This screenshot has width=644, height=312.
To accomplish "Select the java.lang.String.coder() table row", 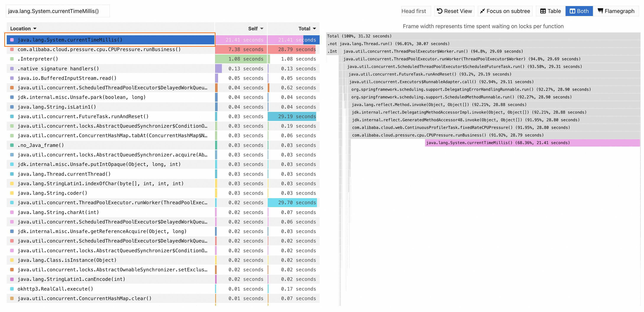I will click(x=52, y=193).
